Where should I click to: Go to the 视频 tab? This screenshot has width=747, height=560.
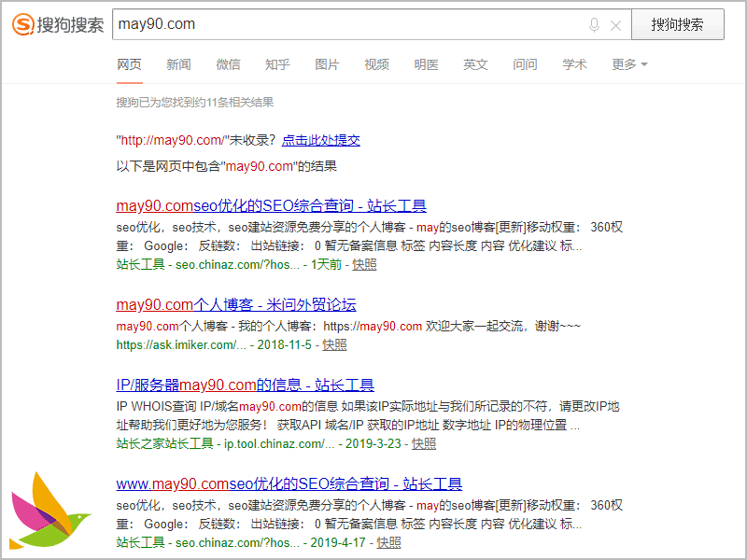pos(377,64)
